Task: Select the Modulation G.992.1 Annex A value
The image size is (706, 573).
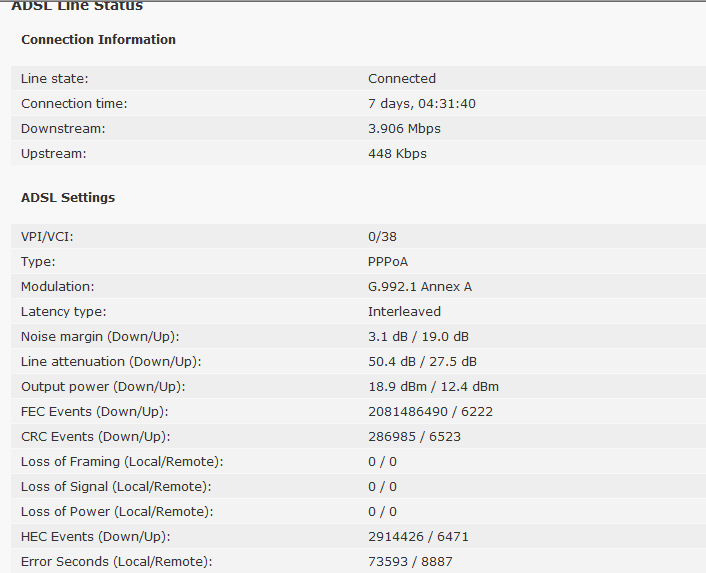Action: point(420,287)
